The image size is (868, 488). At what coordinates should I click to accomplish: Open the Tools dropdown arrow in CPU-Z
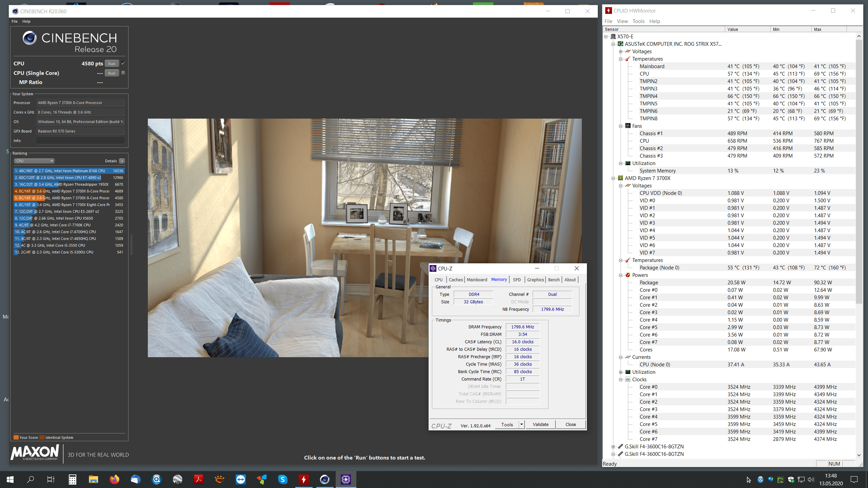pos(521,425)
